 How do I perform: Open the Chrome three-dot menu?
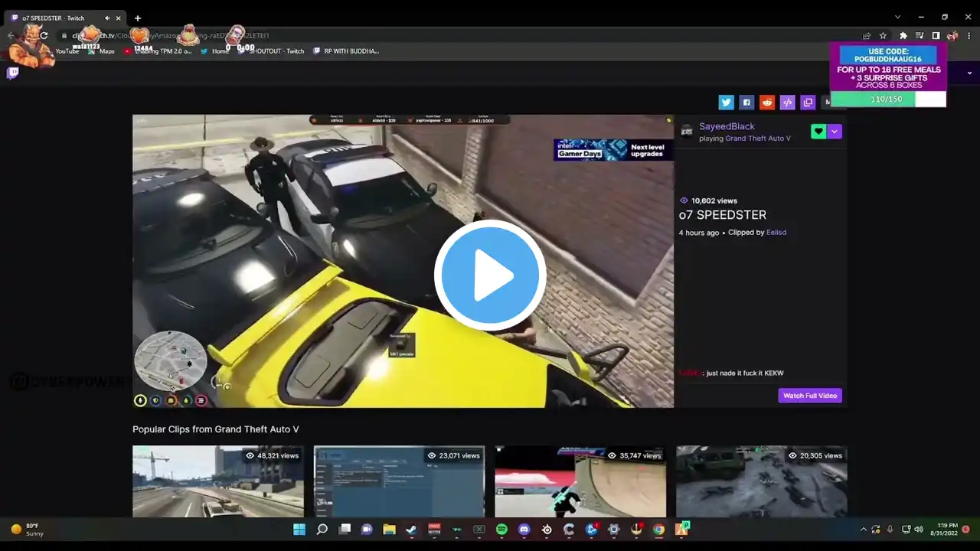(968, 35)
